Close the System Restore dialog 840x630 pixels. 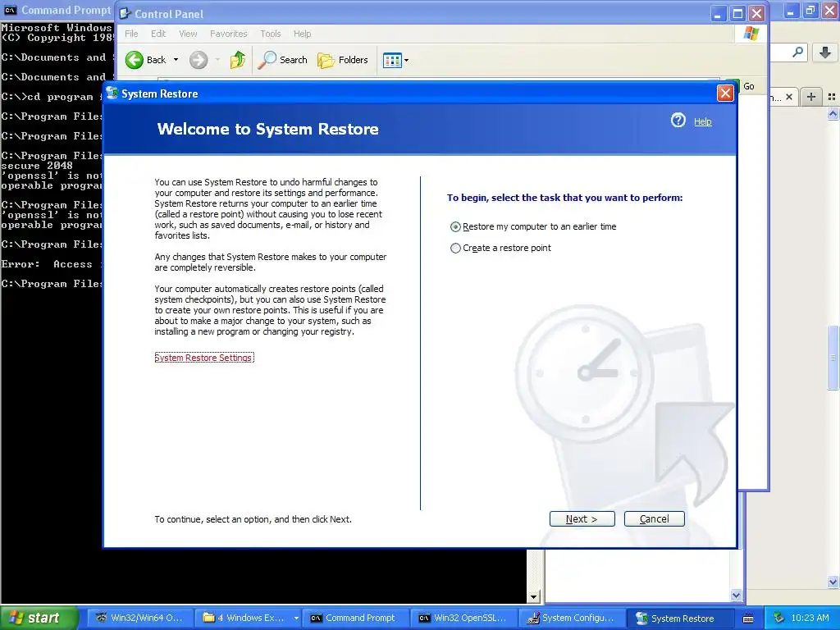725,94
